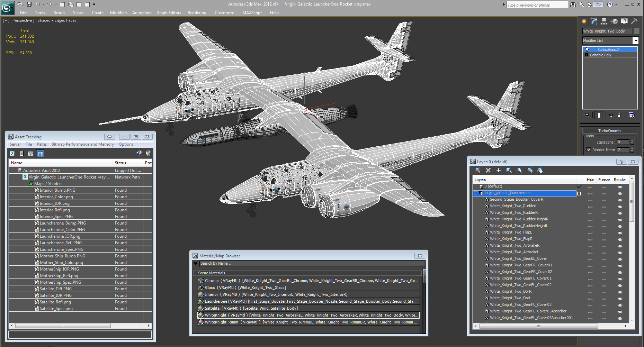644x347 pixels.
Task: Open the Display command panel tab
Action: pyautogui.click(x=624, y=21)
